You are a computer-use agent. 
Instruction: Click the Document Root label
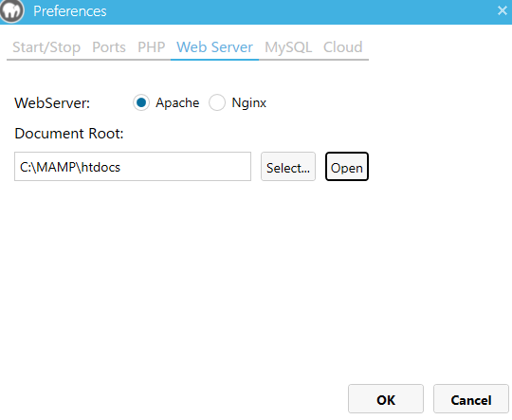69,134
